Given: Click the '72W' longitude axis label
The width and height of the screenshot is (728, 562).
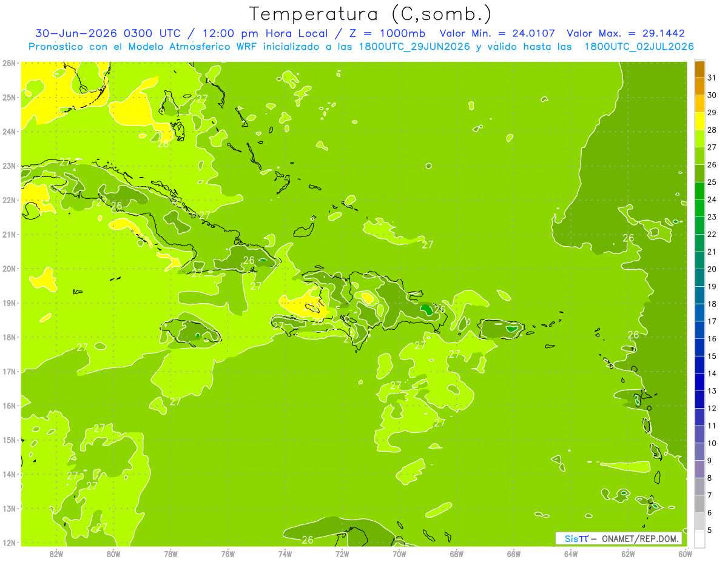Looking at the screenshot, I should pos(342,554).
